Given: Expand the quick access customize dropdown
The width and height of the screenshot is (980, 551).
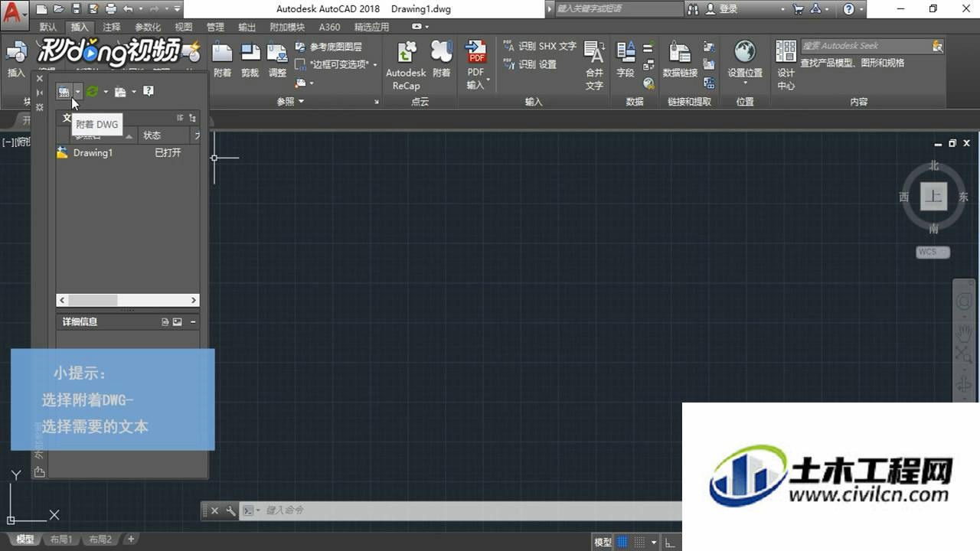Looking at the screenshot, I should 178,9.
